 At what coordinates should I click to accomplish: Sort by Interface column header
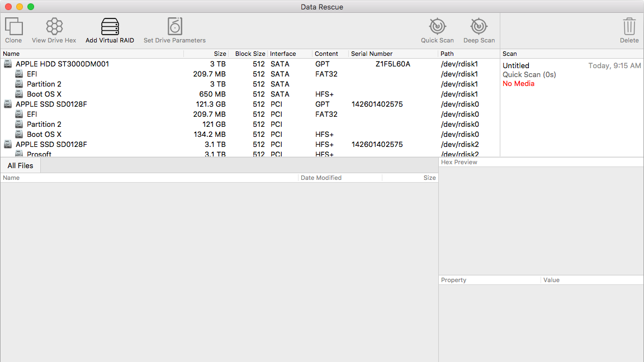[x=290, y=54]
